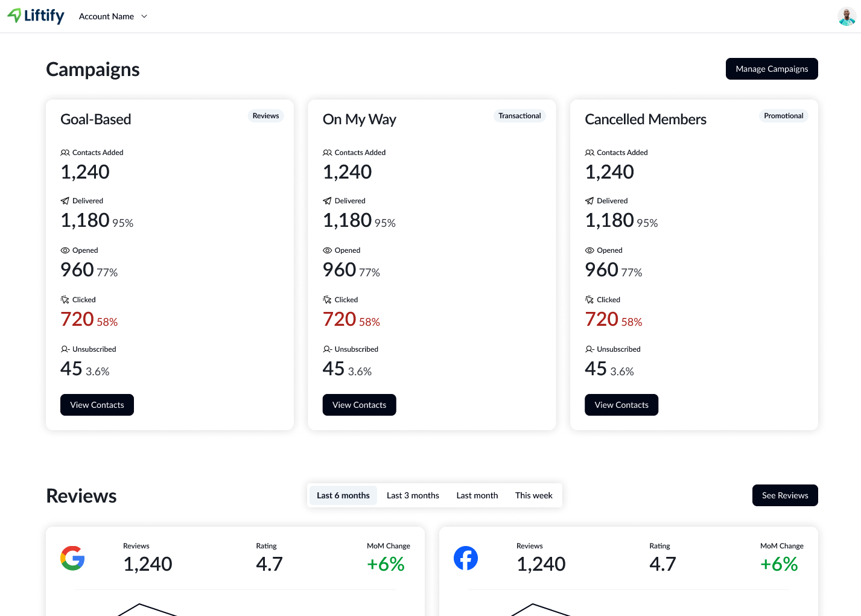Viewport: 861px width, 616px height.
Task: Click the chevron next to Account Name
Action: [144, 16]
